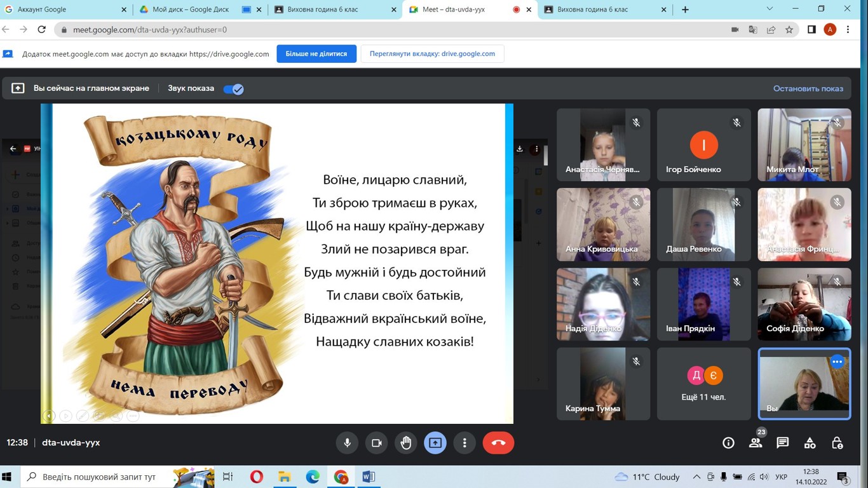Click the present screen button
868x488 pixels.
435,443
